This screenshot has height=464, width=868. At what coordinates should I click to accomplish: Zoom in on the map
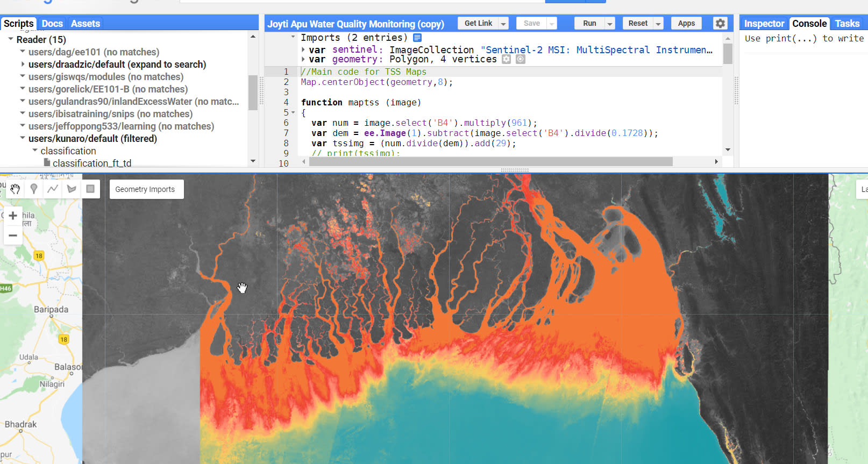pos(13,216)
